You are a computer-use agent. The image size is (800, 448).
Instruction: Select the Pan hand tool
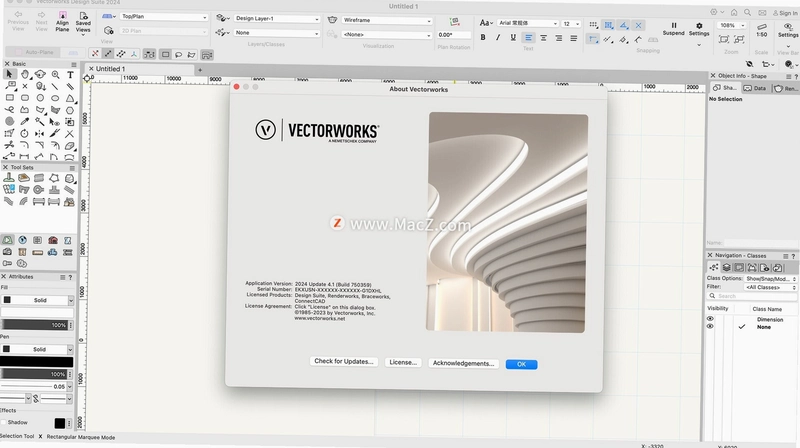24,74
